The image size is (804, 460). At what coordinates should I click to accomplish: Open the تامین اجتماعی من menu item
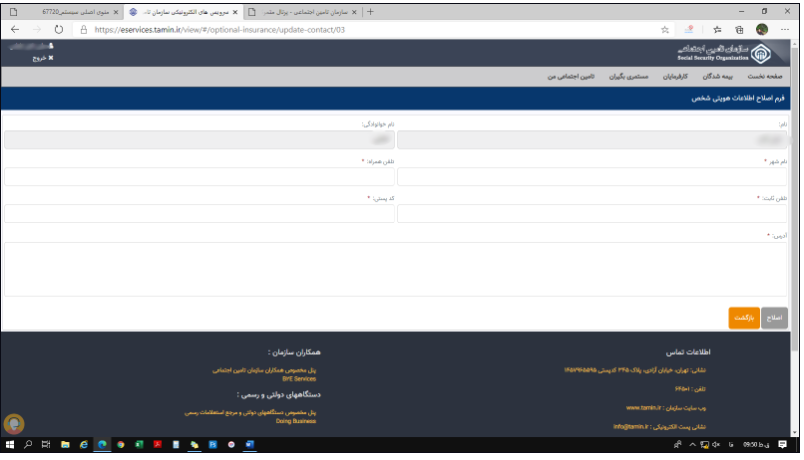[571, 76]
